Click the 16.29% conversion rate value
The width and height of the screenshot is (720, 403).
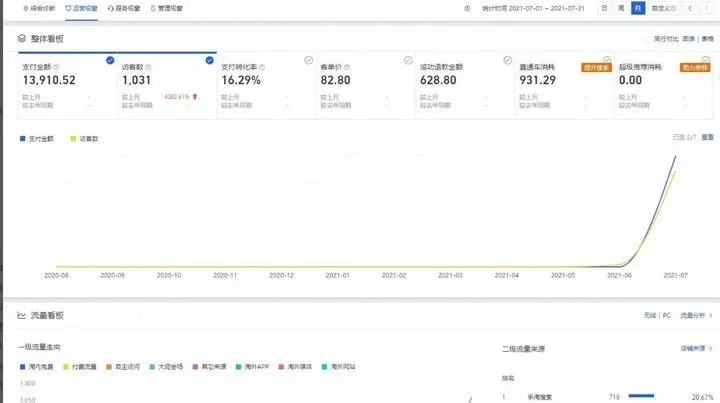tap(241, 80)
